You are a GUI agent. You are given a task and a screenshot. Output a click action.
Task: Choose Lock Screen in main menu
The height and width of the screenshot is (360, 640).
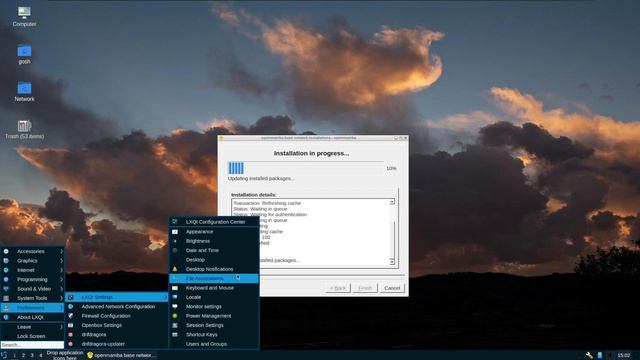pos(32,336)
